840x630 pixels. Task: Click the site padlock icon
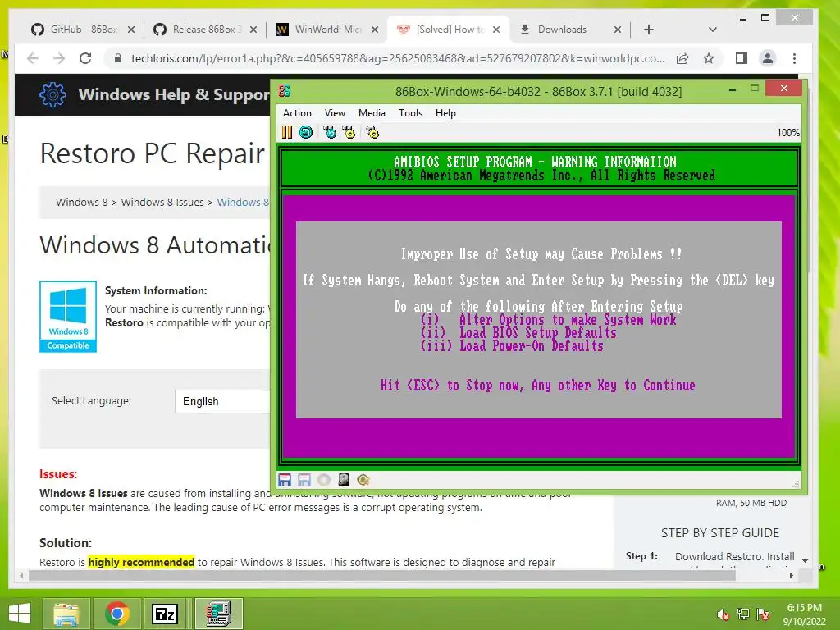click(118, 58)
